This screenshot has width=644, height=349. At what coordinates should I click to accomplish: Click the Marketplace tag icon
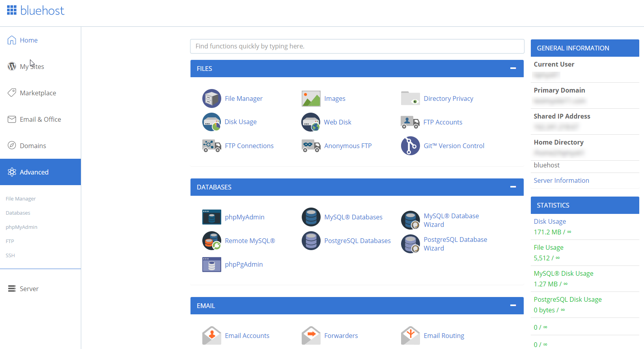pyautogui.click(x=12, y=93)
